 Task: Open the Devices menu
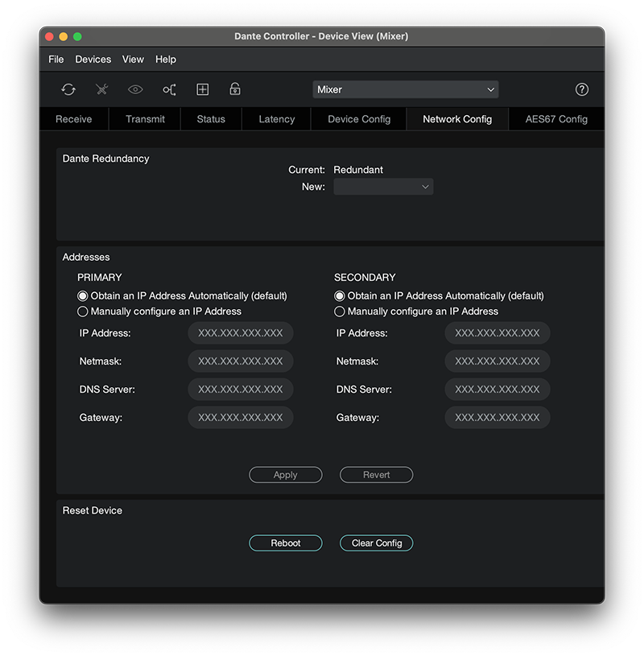[93, 60]
